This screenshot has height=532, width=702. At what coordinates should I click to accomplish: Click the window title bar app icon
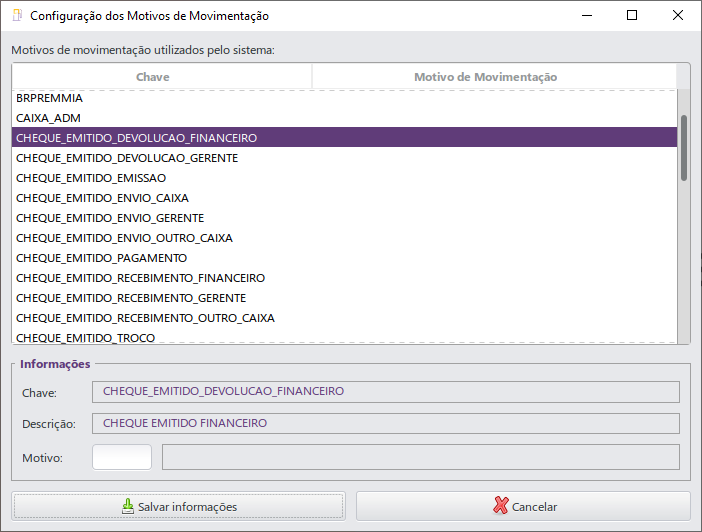click(17, 16)
